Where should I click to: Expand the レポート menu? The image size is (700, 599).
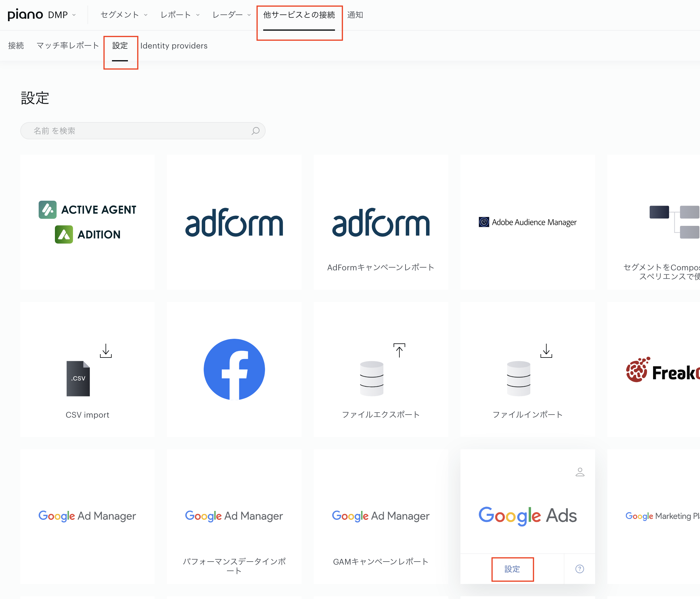click(x=180, y=15)
